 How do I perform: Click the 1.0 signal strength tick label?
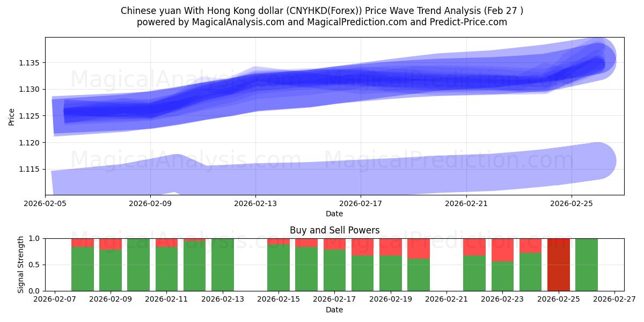pos(35,238)
